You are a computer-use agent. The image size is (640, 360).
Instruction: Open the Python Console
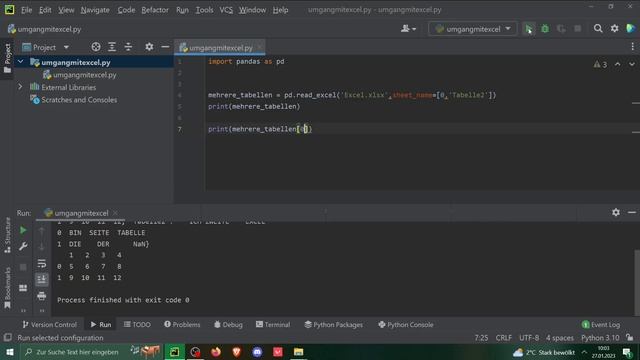pos(406,324)
